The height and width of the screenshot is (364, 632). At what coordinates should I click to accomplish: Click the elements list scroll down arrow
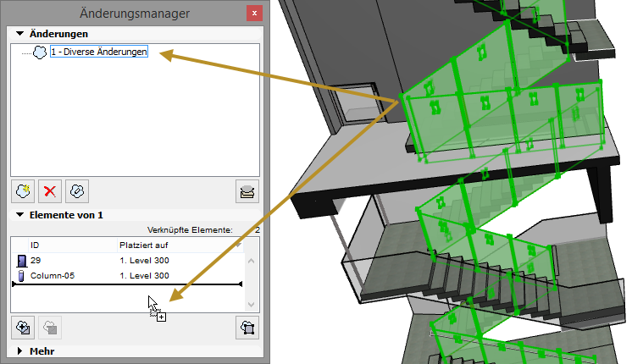click(251, 305)
